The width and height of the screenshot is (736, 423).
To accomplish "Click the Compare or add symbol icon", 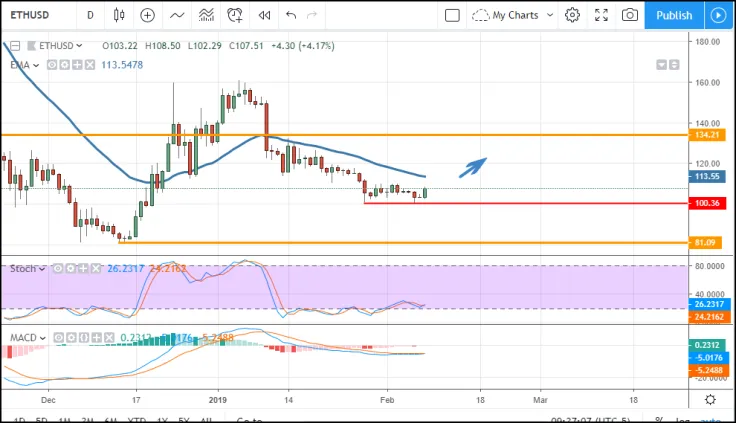I will (148, 15).
